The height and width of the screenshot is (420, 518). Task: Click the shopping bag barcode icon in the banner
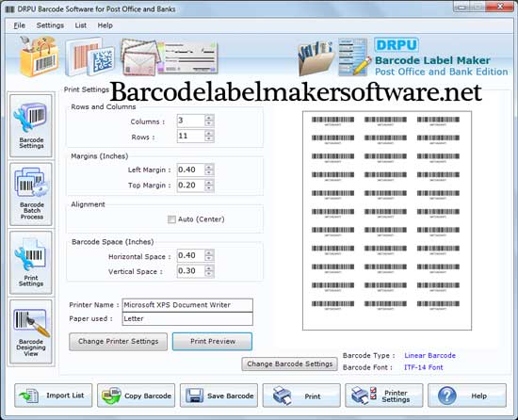coord(39,57)
